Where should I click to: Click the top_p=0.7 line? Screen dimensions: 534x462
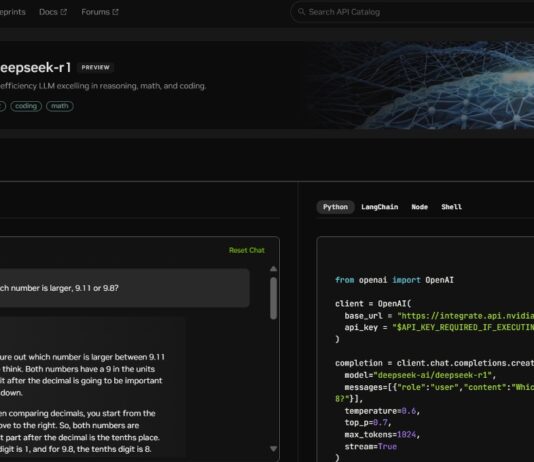(x=368, y=423)
